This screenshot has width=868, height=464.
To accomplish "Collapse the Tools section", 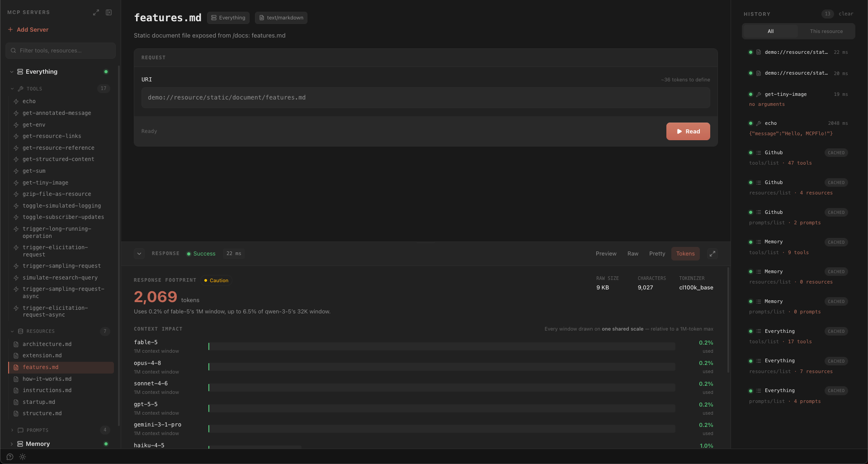I will 12,89.
